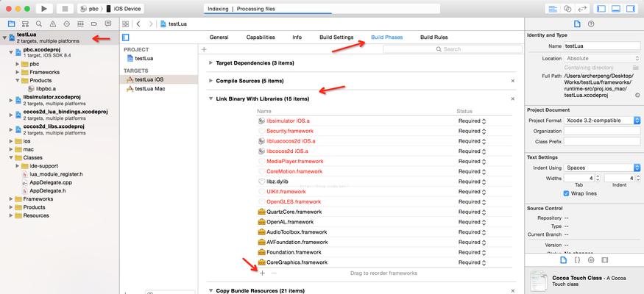
Task: Open the Location dropdown
Action: tap(602, 59)
